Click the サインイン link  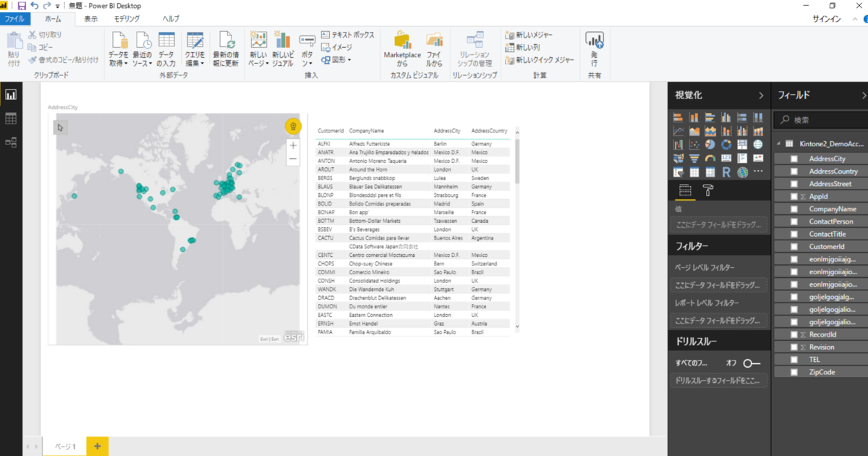(827, 19)
